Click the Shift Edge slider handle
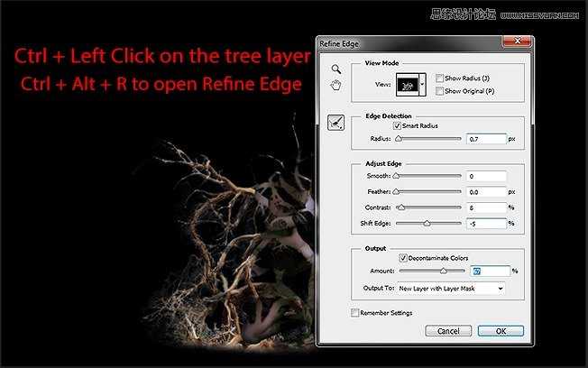 [x=427, y=223]
